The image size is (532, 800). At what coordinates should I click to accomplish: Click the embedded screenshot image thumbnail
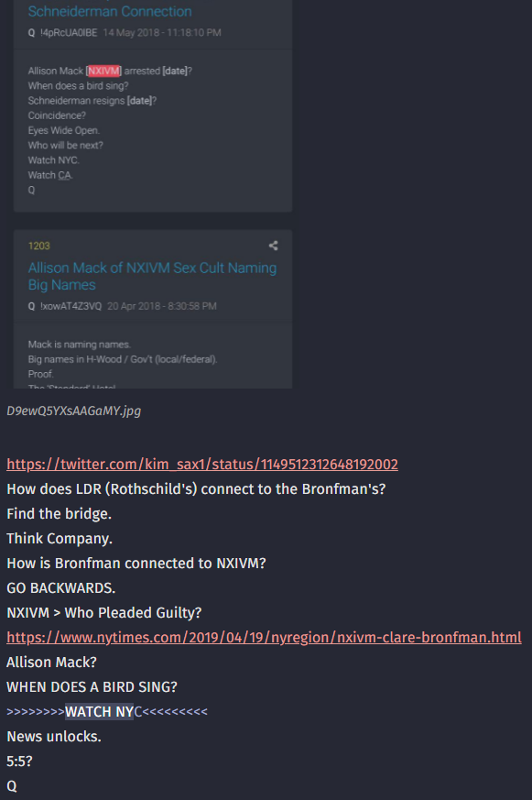click(x=153, y=194)
